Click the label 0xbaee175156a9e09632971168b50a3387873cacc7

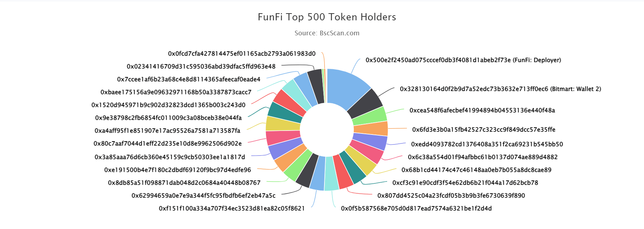[176, 92]
